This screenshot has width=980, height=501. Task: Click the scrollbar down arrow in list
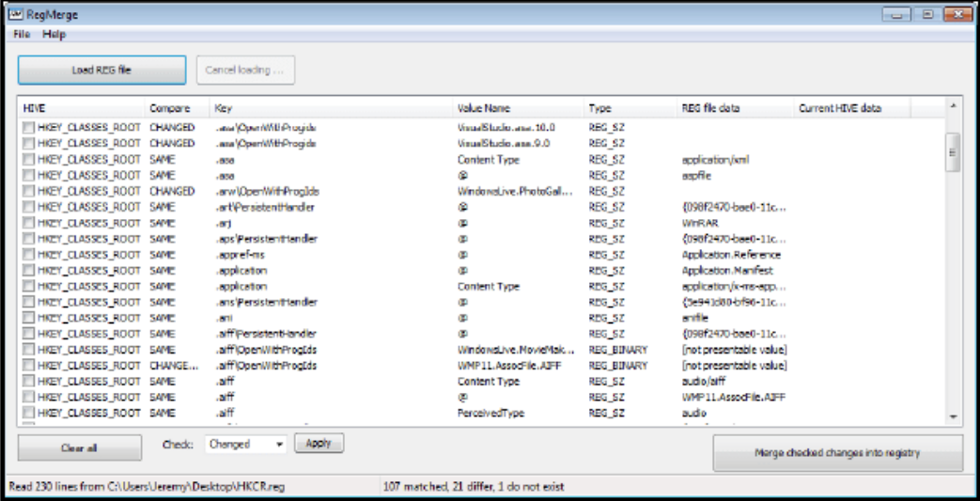(952, 415)
